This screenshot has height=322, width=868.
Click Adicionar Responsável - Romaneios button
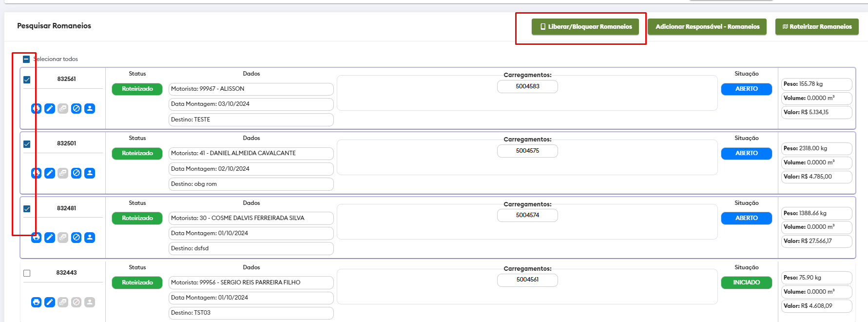707,27
